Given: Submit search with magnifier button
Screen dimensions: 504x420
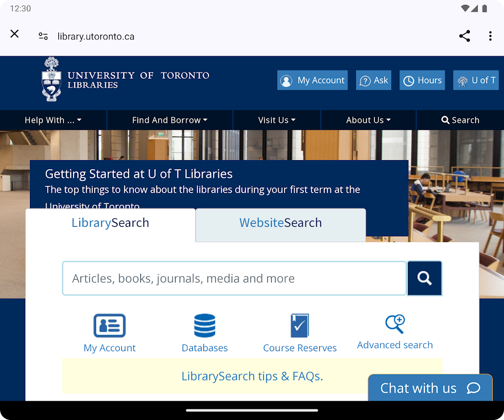Looking at the screenshot, I should click(x=425, y=278).
